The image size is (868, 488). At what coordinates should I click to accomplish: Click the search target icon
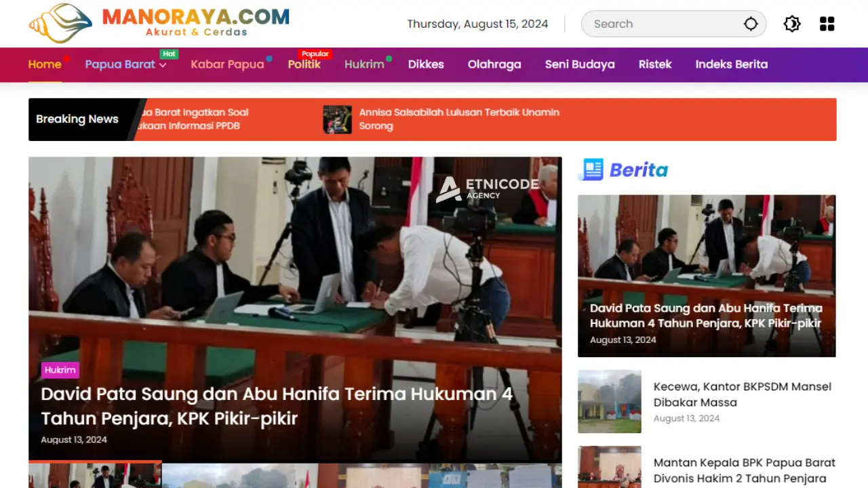click(750, 24)
